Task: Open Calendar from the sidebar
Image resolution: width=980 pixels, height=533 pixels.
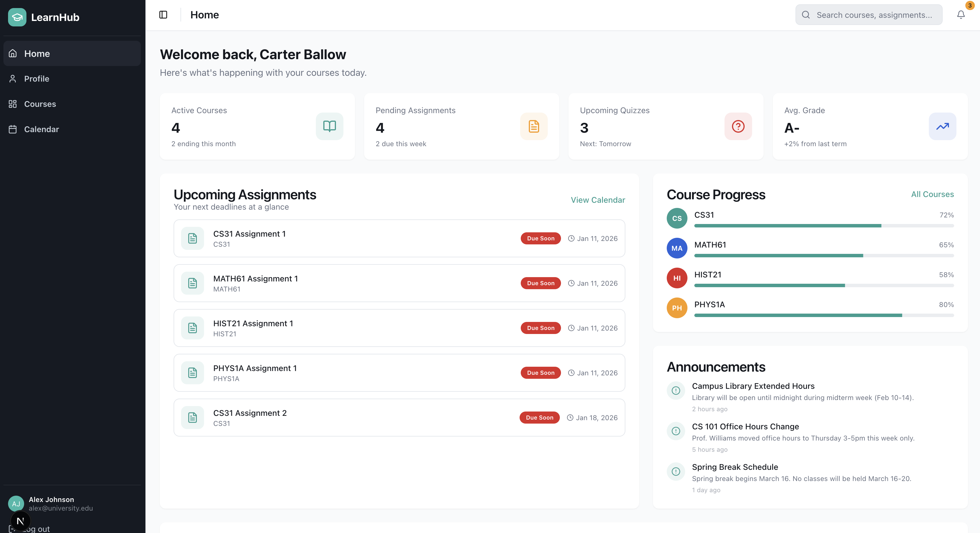Action: tap(41, 129)
